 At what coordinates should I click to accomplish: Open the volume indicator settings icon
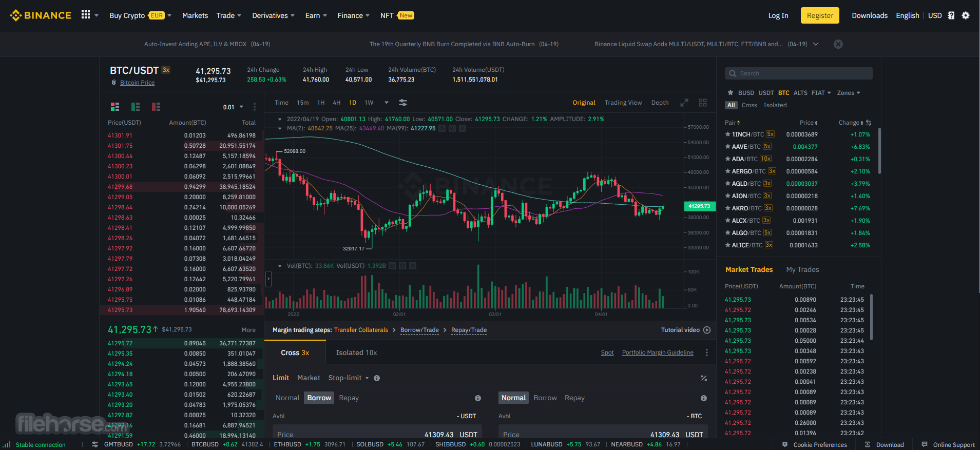(x=402, y=266)
